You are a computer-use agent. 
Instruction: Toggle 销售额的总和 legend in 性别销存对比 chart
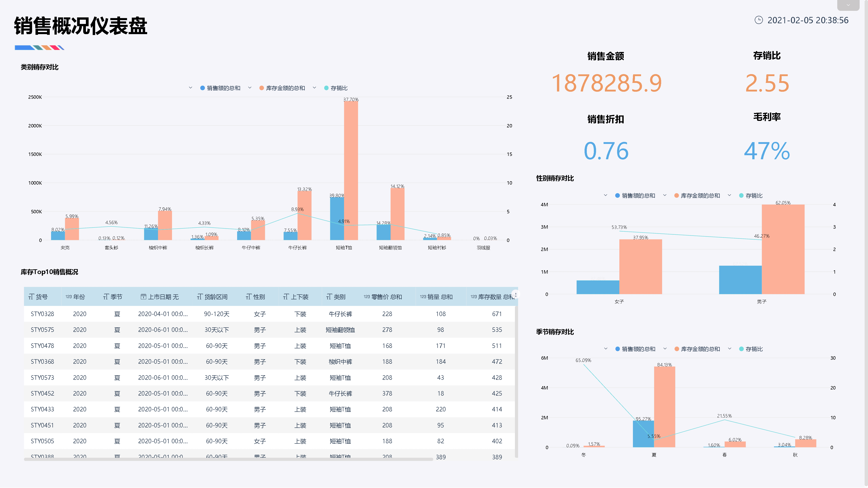coord(635,196)
